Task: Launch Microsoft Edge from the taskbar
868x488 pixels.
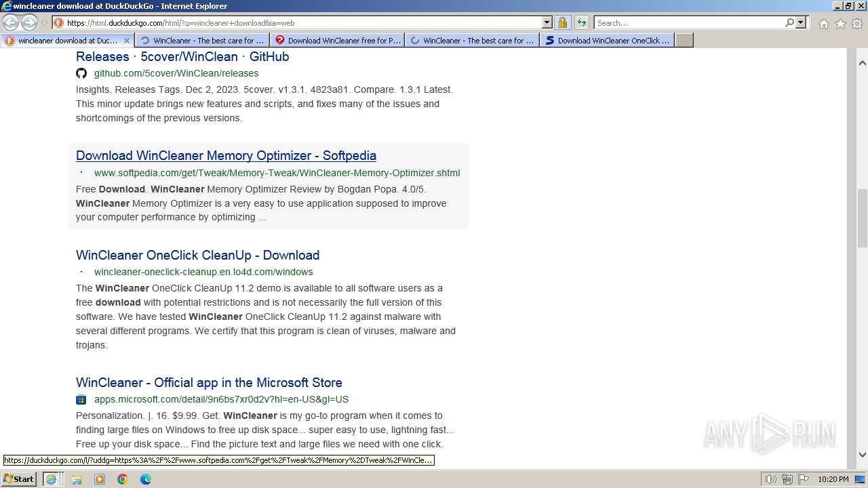Action: (x=146, y=479)
